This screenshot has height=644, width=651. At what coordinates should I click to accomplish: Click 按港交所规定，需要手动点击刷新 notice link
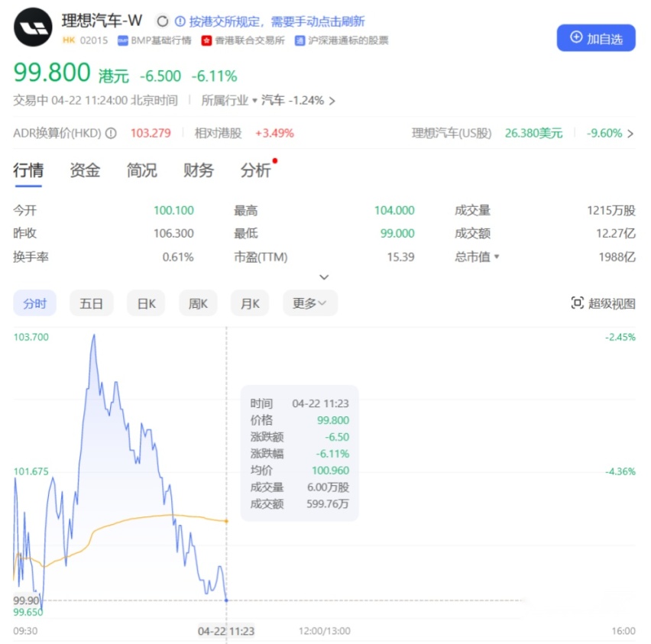277,21
